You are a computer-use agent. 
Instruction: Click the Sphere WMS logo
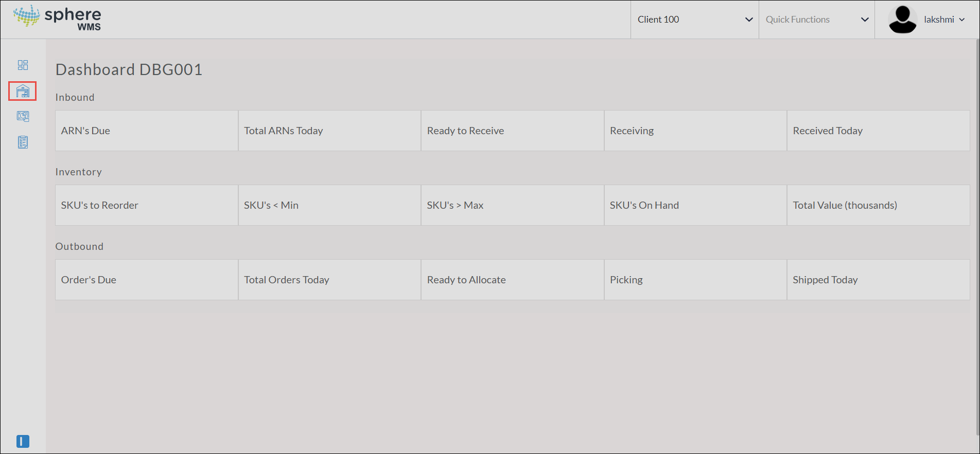[x=57, y=19]
